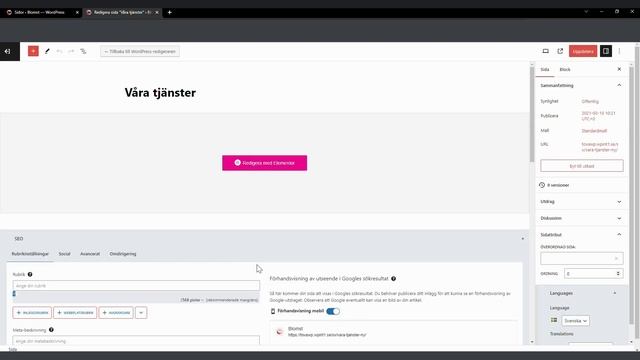Select the pencil Tools icon
This screenshot has height=360, width=640.
47,51
